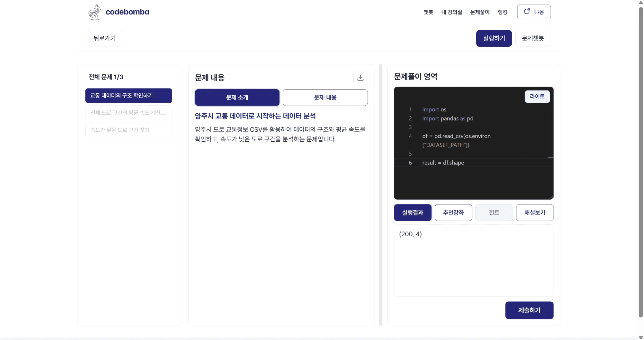
Task: Open the 해설보기 tab
Action: click(535, 212)
